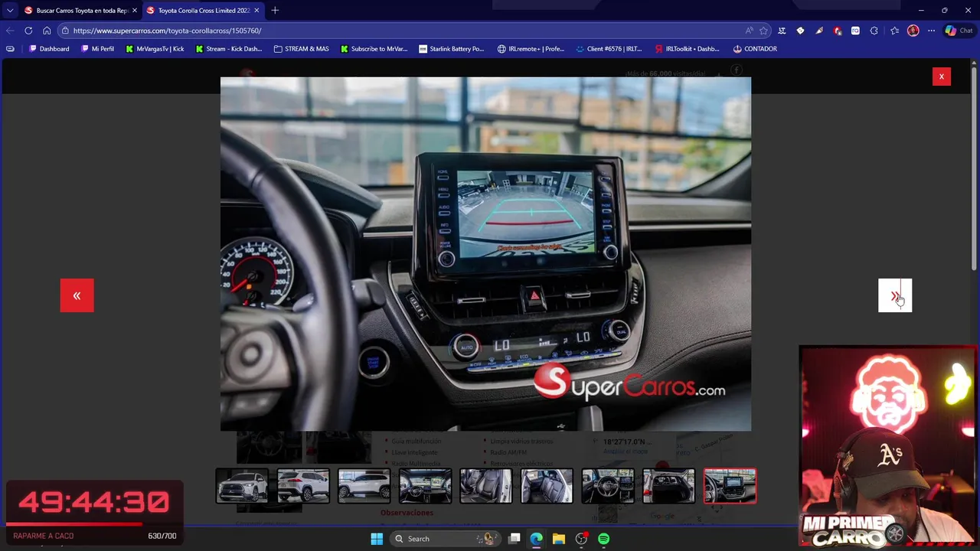Open the rear view white car thumbnail
The width and height of the screenshot is (980, 551).
tap(303, 486)
